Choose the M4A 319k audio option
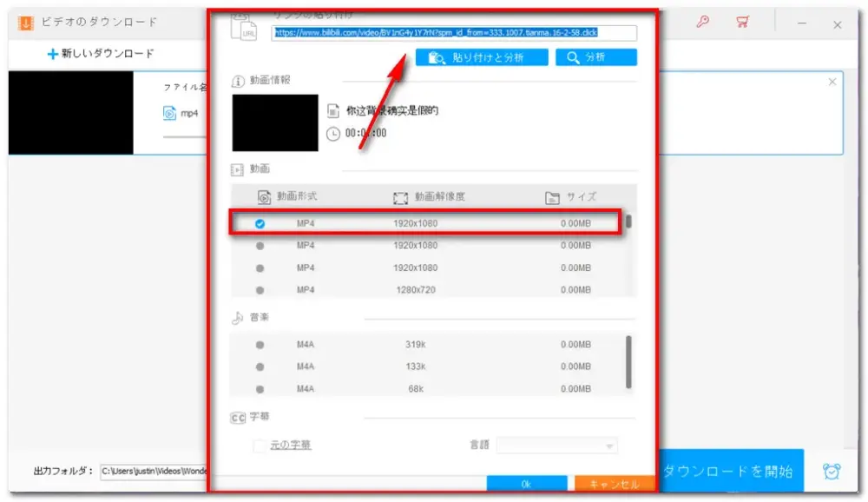The height and width of the screenshot is (502, 868). (x=260, y=345)
